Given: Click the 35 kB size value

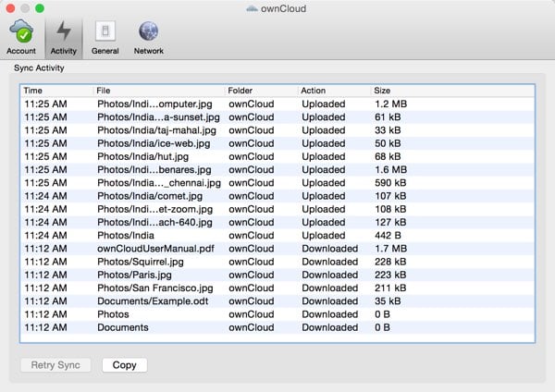Looking at the screenshot, I should click(x=388, y=301).
